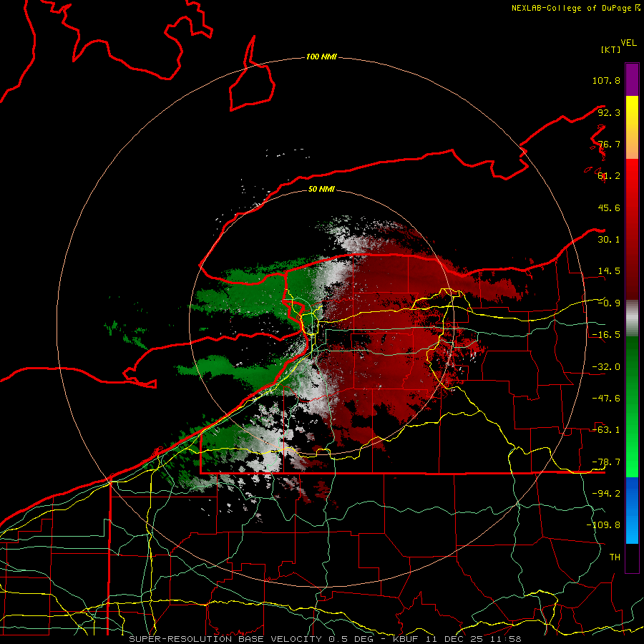Click the [KT] units label

point(610,49)
